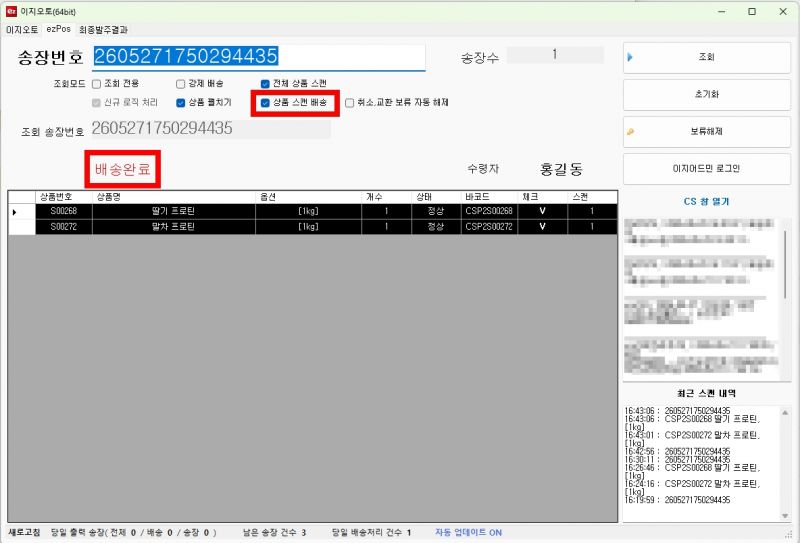Click the 최근 스캔 내역 scroll-up arrow
800x543 pixels.
[785, 413]
